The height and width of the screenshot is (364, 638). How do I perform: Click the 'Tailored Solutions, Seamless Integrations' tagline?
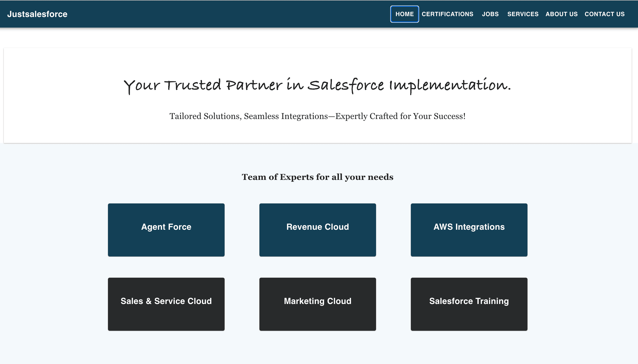(317, 116)
